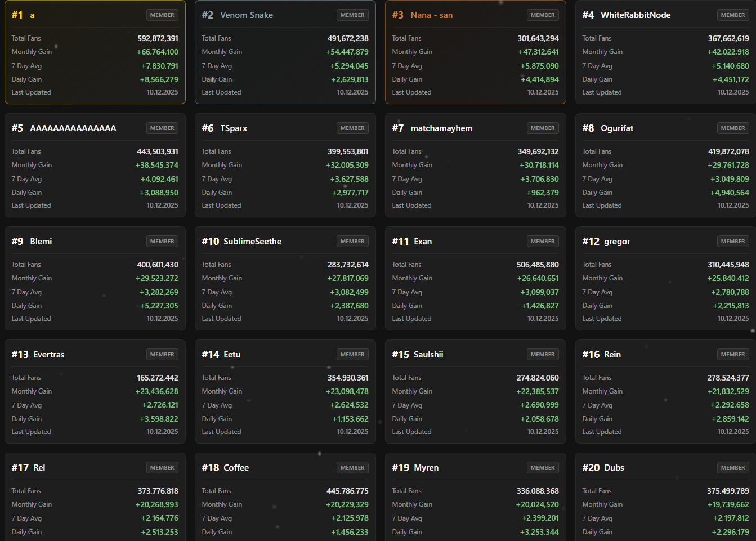Click the MEMBER badge on Evertras's card
This screenshot has height=541, width=756.
pyautogui.click(x=162, y=355)
